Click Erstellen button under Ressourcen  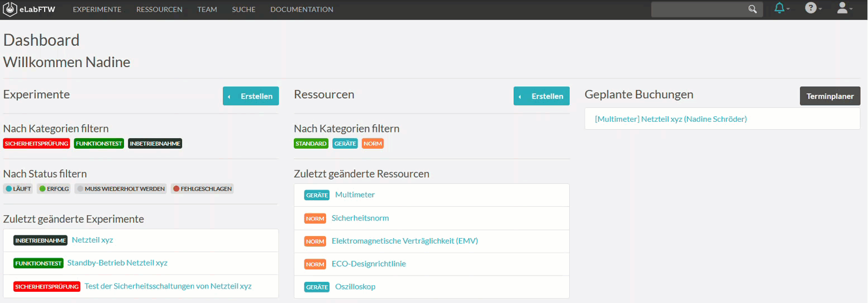pos(541,96)
